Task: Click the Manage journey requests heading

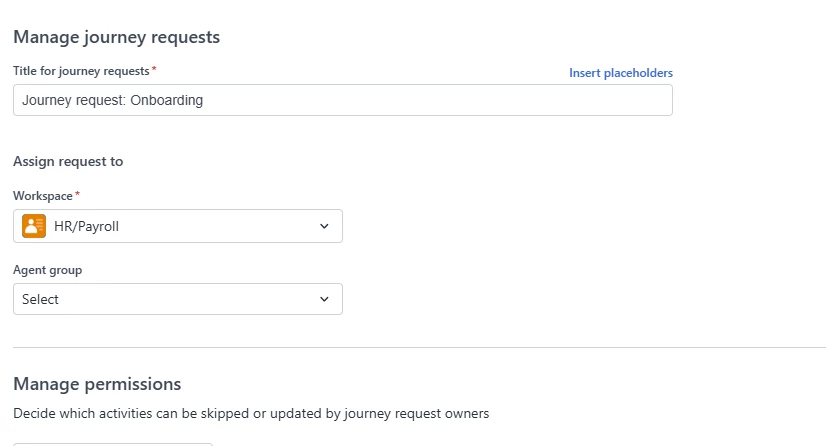Action: 116,38
